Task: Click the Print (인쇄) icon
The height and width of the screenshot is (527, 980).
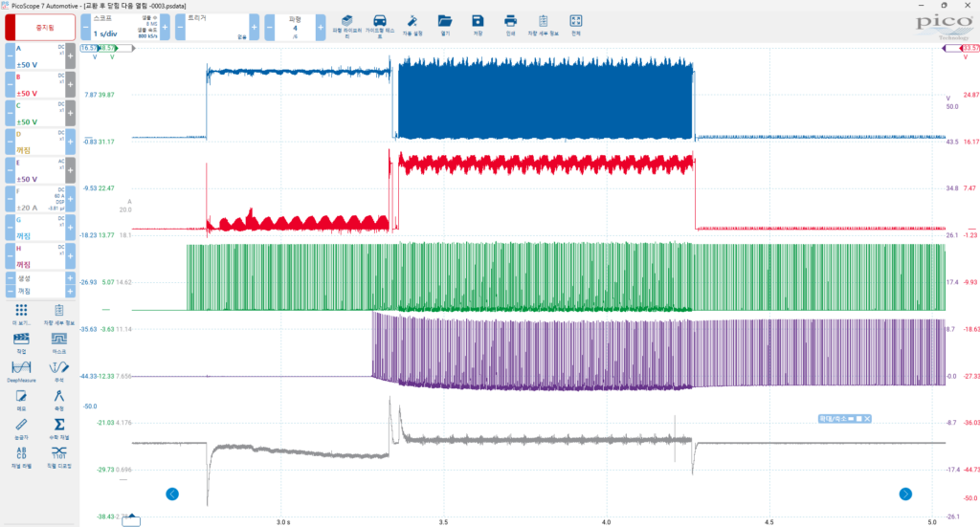Action: [510, 22]
